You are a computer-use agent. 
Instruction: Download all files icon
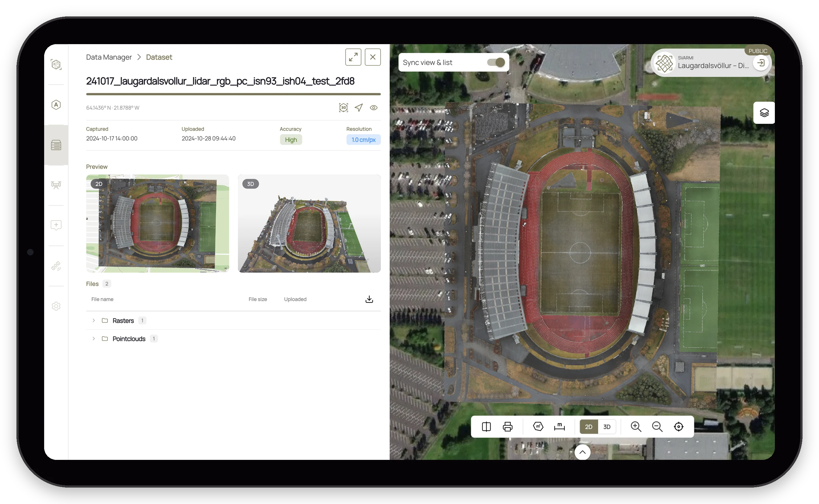click(369, 299)
